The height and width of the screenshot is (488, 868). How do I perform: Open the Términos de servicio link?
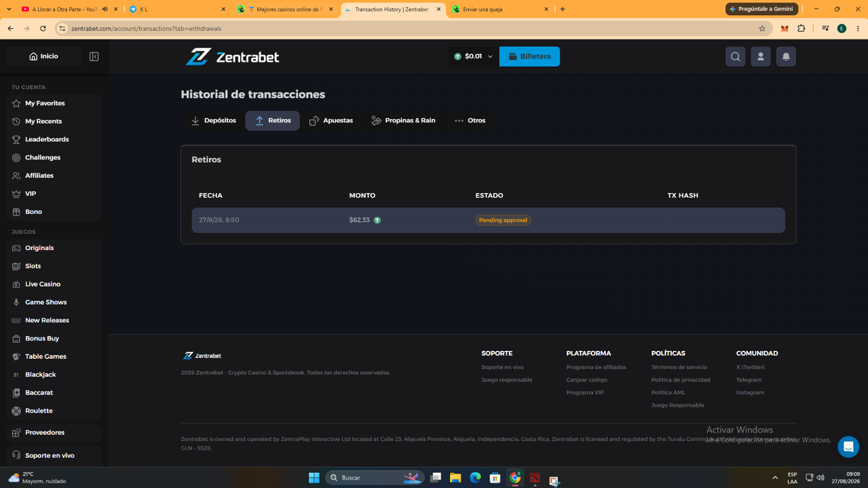point(679,367)
